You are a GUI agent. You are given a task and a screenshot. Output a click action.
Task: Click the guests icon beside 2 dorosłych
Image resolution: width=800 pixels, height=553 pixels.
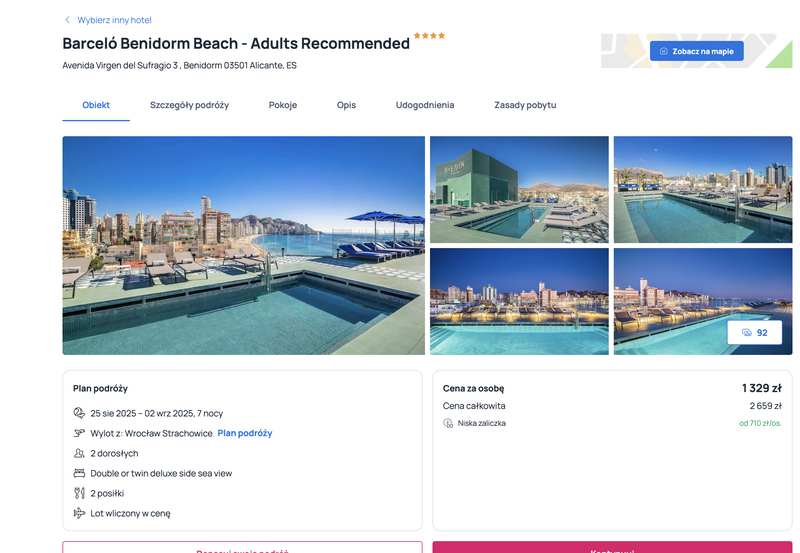(79, 453)
